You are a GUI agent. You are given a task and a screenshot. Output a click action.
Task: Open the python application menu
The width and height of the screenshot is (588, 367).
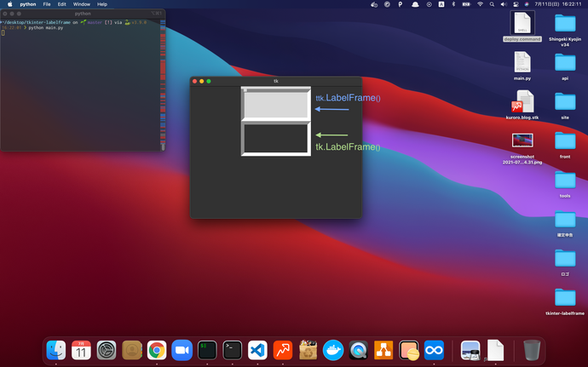(28, 4)
